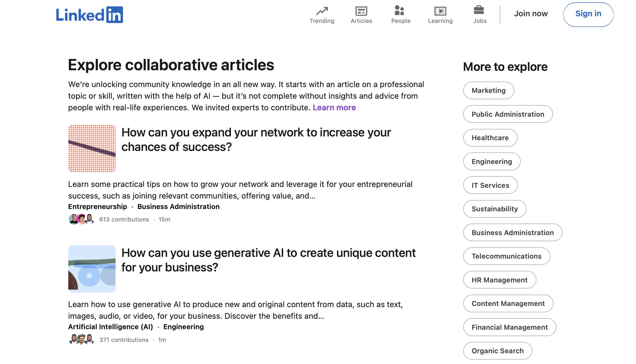
Task: Select the IT Services category tag
Action: tap(490, 185)
